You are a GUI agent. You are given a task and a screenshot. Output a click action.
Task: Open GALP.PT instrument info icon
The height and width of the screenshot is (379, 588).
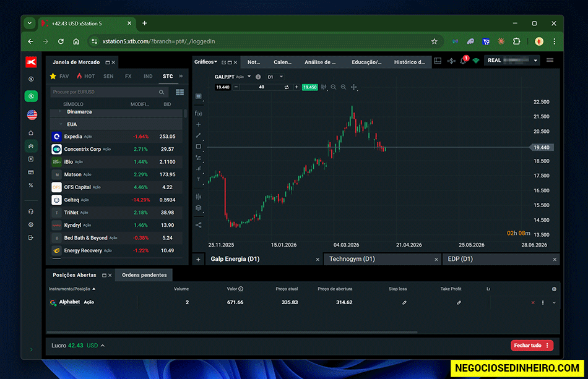pyautogui.click(x=258, y=77)
